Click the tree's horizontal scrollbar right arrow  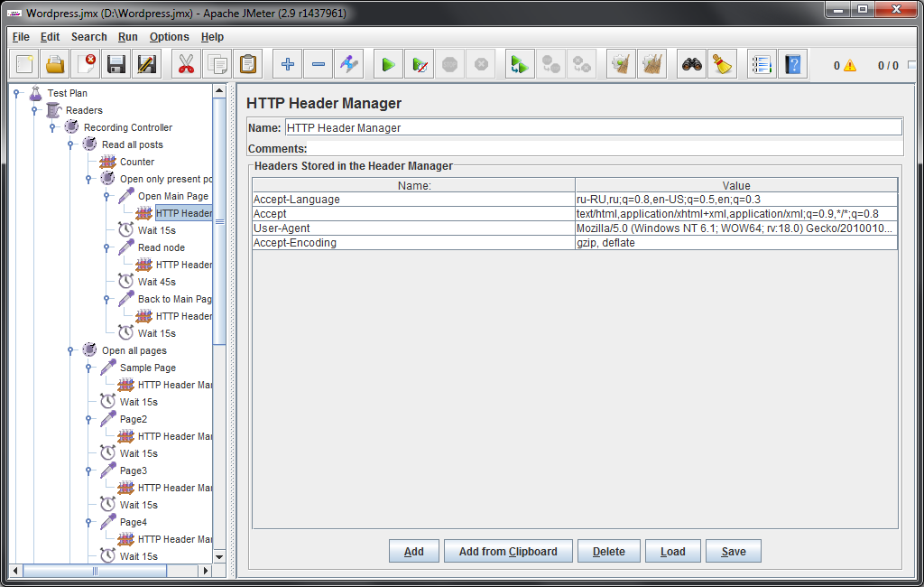(205, 571)
